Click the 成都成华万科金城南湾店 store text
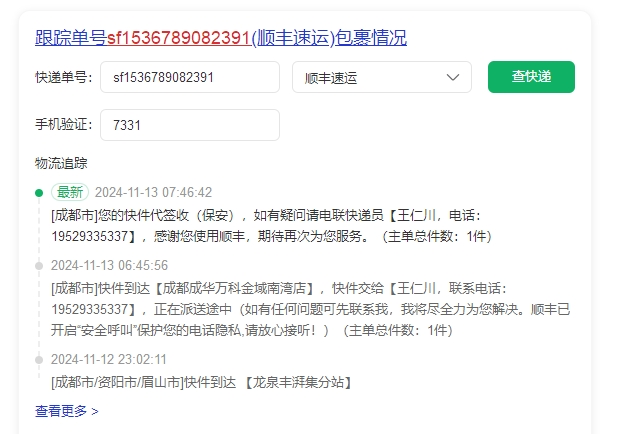Image resolution: width=621 pixels, height=434 pixels. point(234,288)
